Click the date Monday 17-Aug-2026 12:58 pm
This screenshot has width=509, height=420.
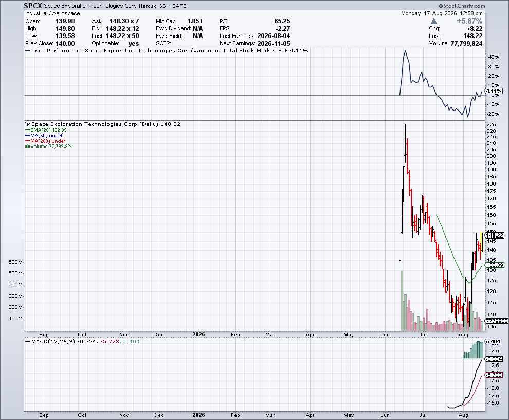[442, 14]
